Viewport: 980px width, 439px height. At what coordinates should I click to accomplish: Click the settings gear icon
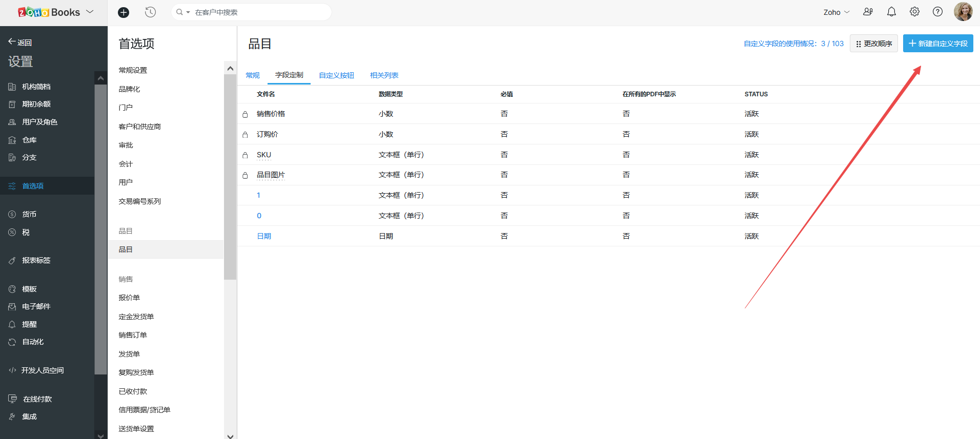click(914, 12)
